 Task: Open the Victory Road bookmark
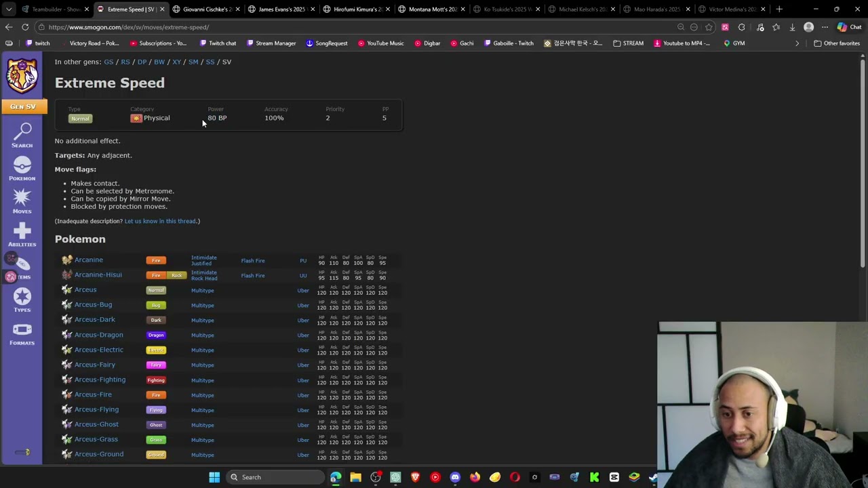(90, 43)
